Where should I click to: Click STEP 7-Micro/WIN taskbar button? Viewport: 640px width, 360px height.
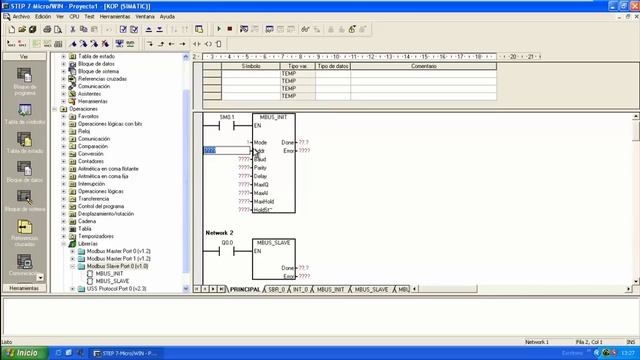click(126, 353)
